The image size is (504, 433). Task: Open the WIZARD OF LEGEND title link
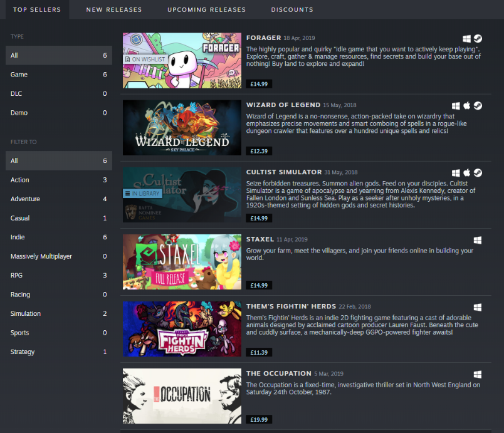283,105
